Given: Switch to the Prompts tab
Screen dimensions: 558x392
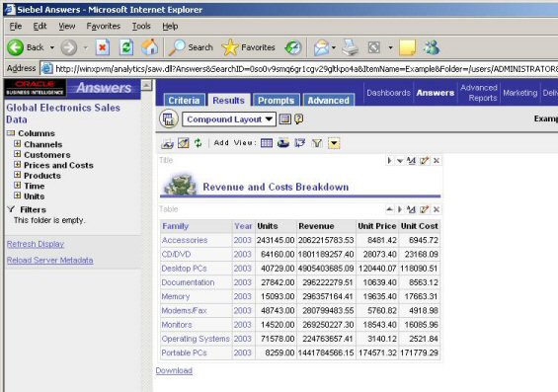Looking at the screenshot, I should [x=277, y=101].
